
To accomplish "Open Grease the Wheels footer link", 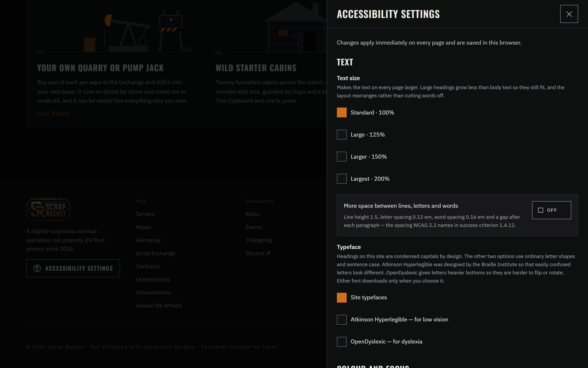I will pyautogui.click(x=159, y=306).
